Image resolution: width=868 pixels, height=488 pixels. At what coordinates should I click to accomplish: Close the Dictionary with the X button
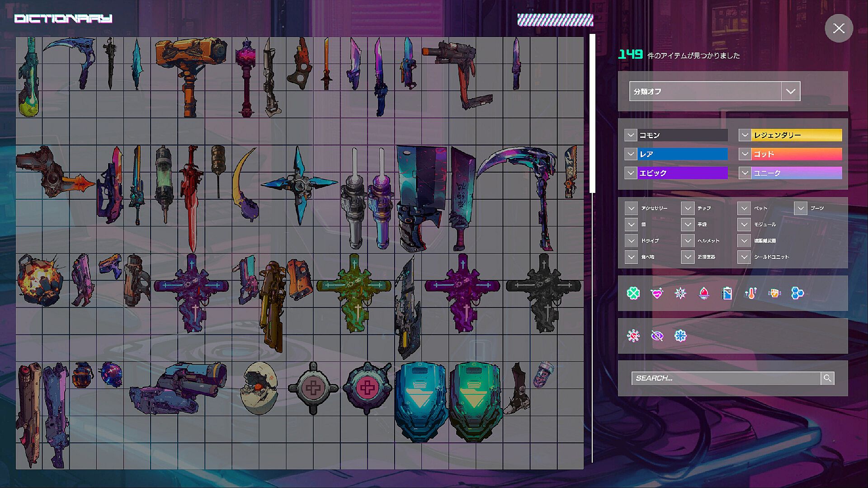[x=839, y=28]
